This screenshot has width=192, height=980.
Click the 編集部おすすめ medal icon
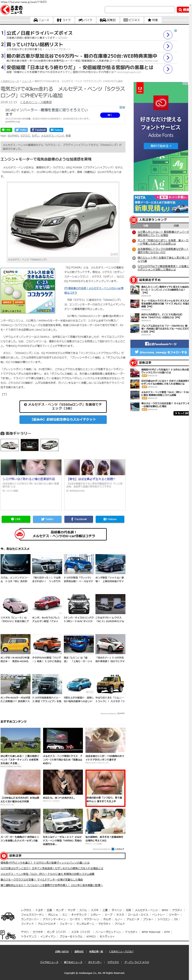click(133, 280)
